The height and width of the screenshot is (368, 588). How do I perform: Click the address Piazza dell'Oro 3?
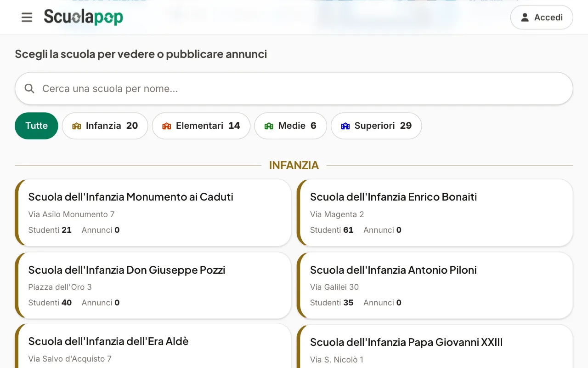click(x=60, y=287)
